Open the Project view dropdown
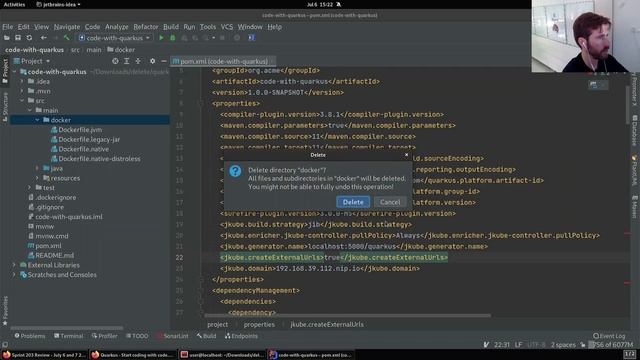The height and width of the screenshot is (360, 640). click(32, 61)
